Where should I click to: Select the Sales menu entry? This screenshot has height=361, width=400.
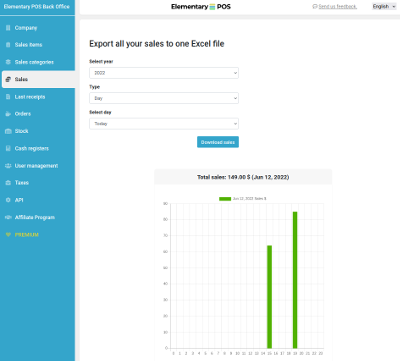[38, 79]
